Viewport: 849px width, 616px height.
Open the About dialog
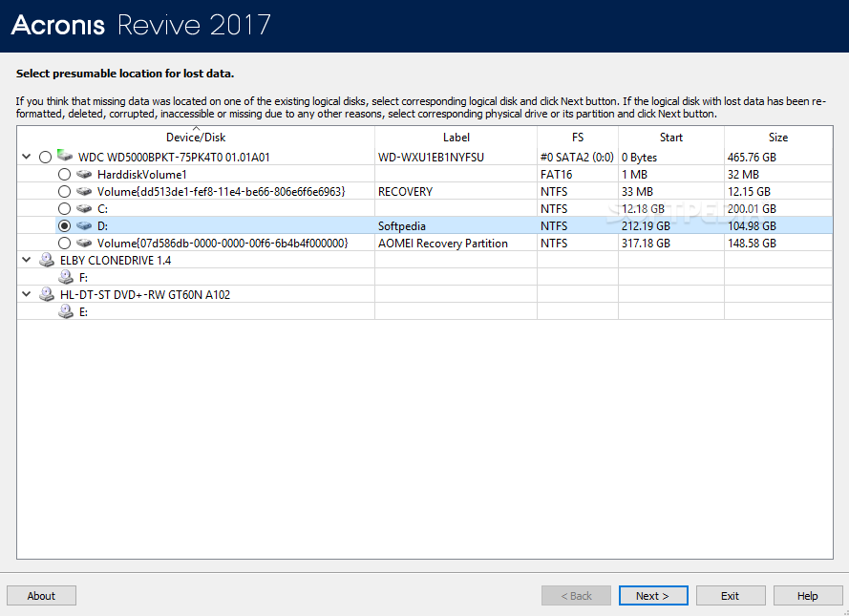(41, 596)
